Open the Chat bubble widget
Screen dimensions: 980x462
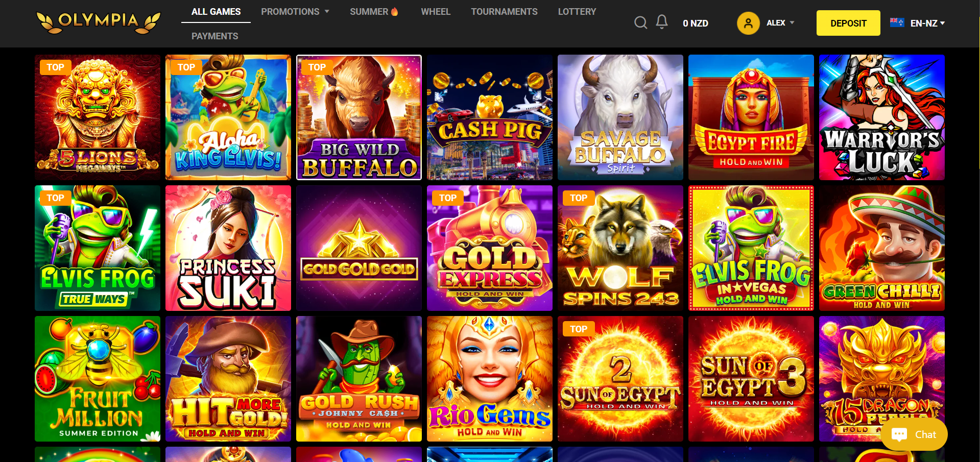[x=914, y=434]
